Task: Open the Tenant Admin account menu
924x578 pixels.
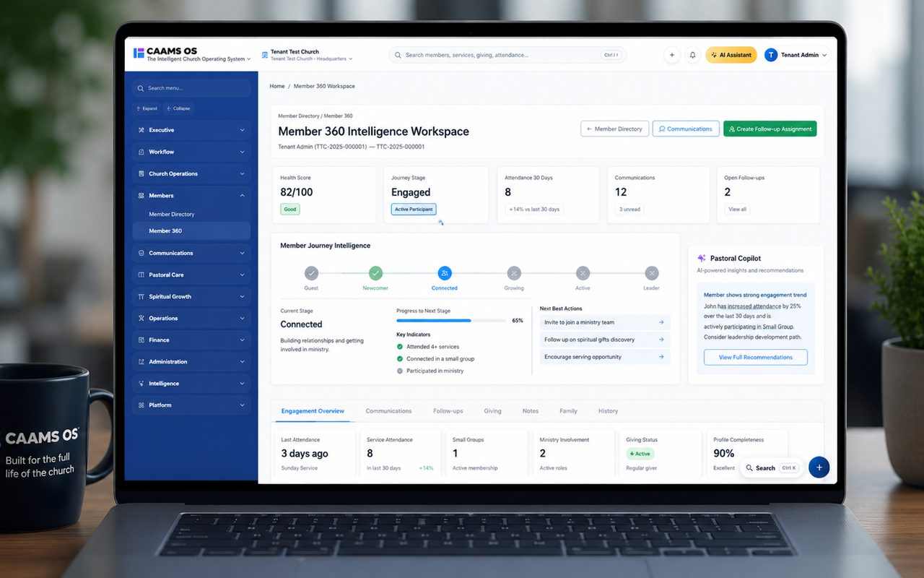Action: coord(796,55)
